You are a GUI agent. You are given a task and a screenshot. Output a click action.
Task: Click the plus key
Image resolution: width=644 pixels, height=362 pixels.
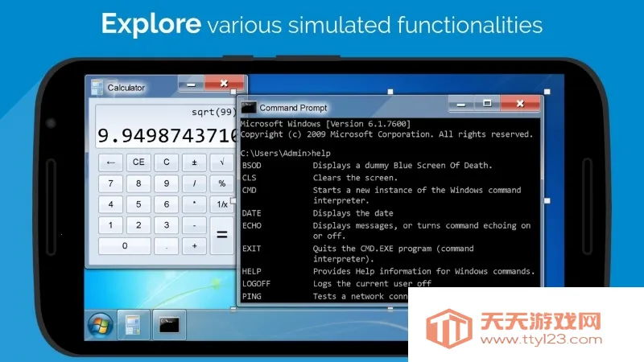194,246
